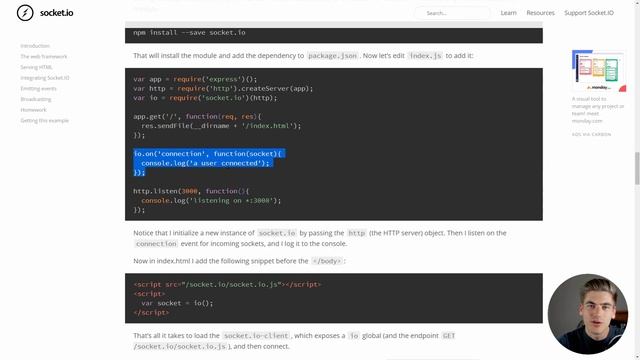Click the inline http code word
The height and width of the screenshot is (360, 640).
(x=356, y=233)
